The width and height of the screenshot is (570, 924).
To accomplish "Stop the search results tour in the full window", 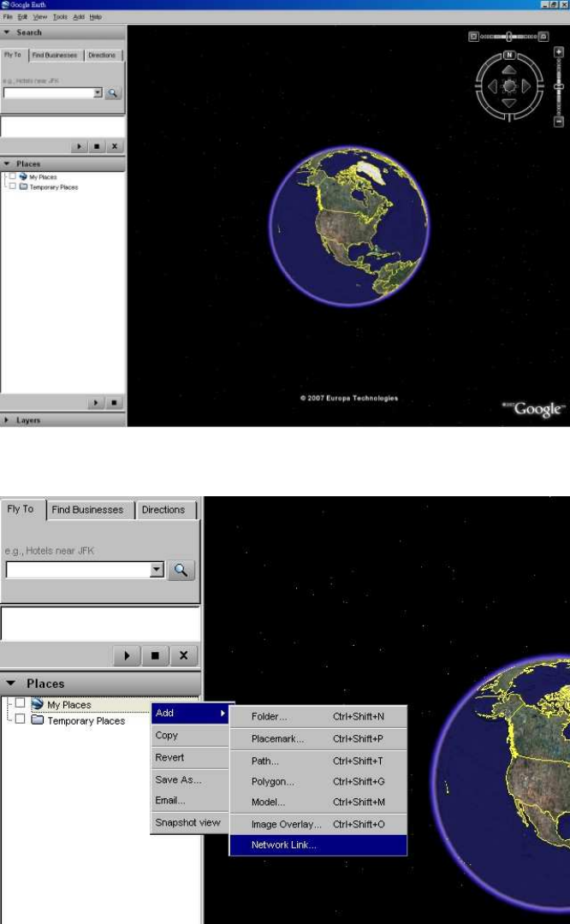I will (x=97, y=146).
